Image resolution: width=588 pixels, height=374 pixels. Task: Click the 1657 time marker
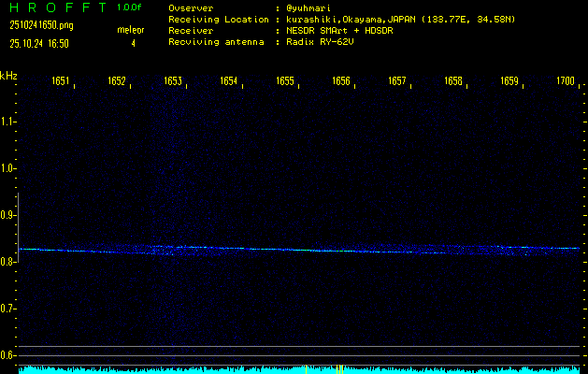pos(397,81)
